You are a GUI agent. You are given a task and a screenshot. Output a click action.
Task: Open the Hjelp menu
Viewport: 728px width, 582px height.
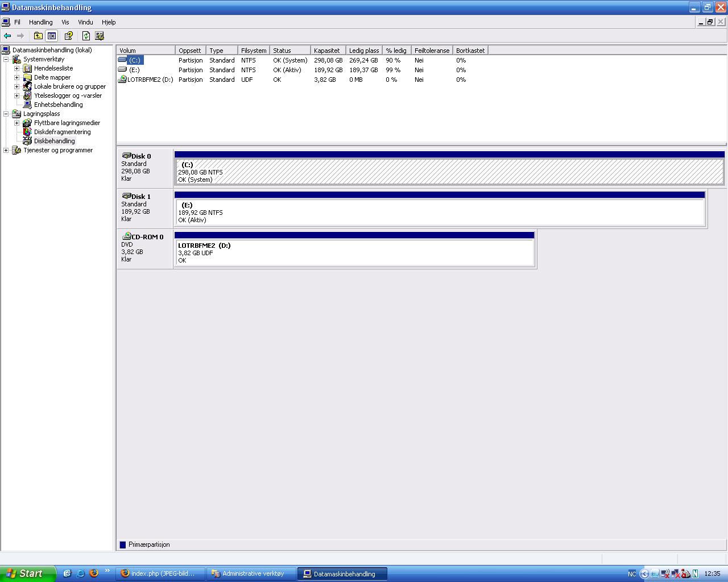pos(109,22)
